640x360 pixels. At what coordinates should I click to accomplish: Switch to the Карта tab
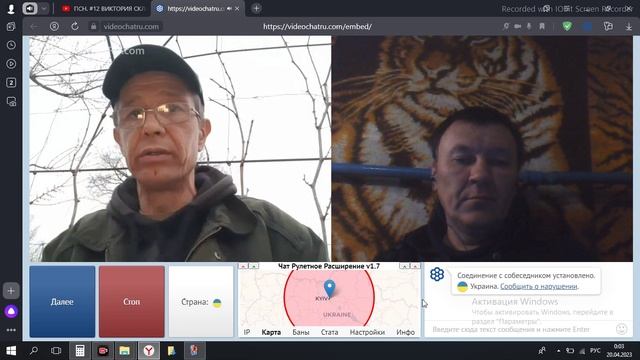coord(271,332)
